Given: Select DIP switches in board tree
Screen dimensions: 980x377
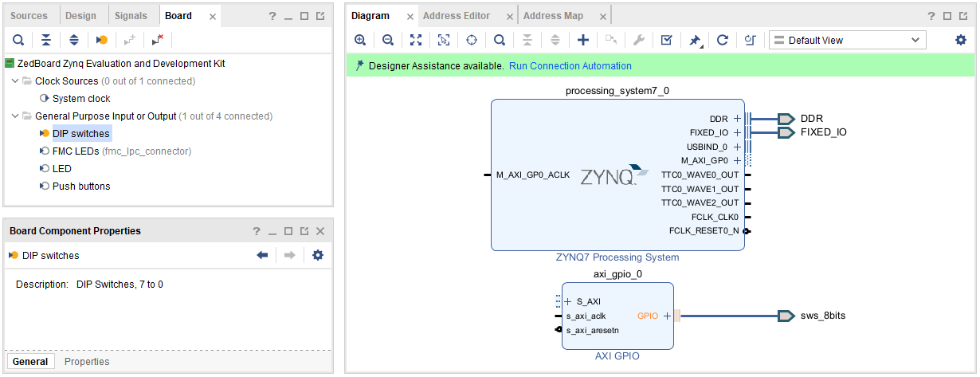Looking at the screenshot, I should 81,134.
